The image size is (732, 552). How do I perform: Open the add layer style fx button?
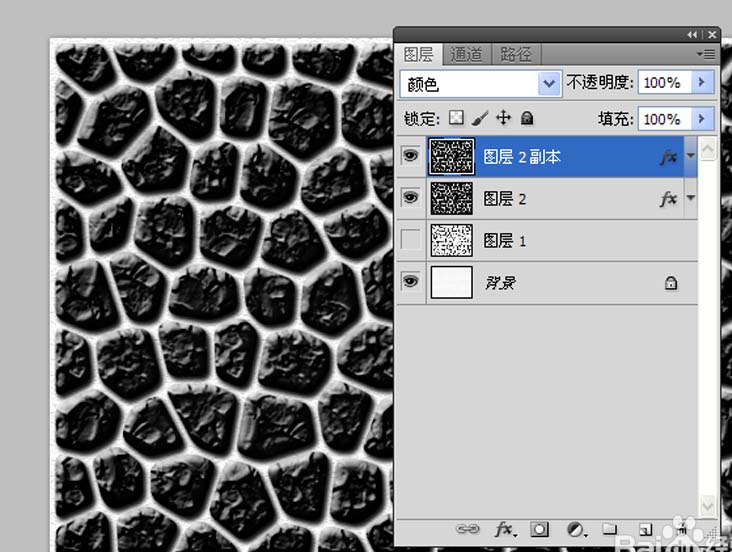click(505, 529)
